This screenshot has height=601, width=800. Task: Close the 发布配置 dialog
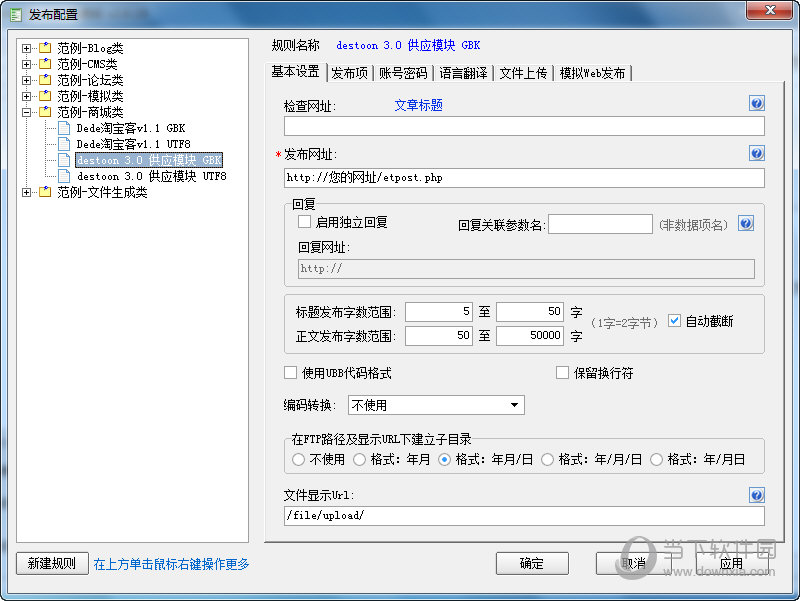769,10
